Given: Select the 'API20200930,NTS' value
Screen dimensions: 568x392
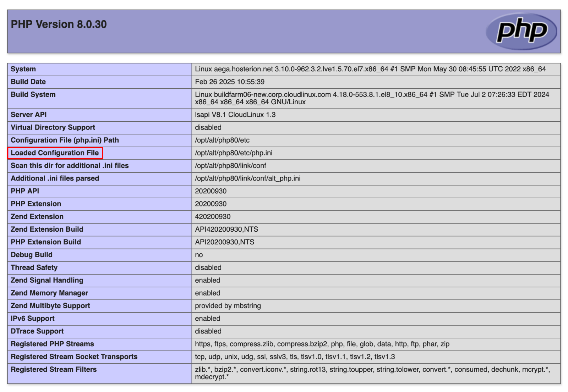Looking at the screenshot, I should click(x=225, y=242).
